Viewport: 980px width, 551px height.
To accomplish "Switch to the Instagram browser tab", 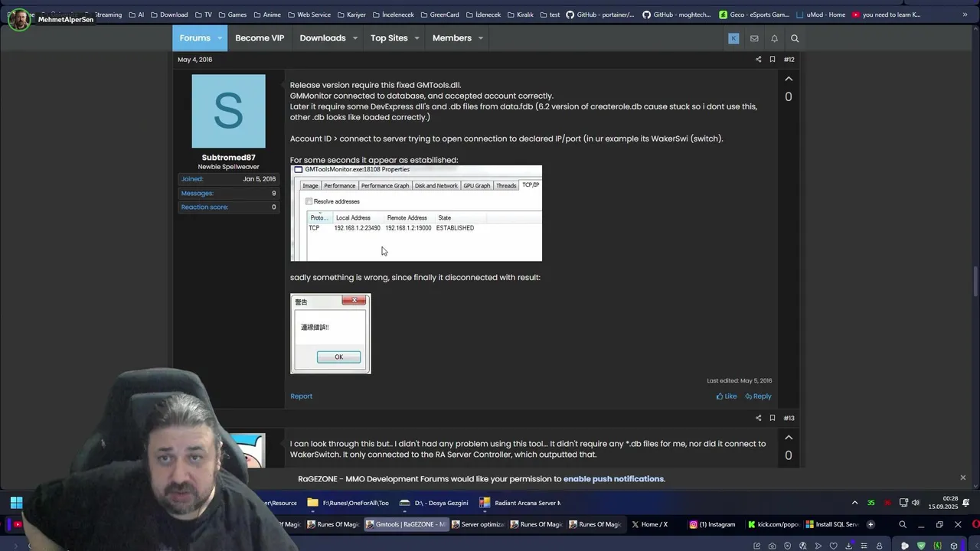I will pos(712,524).
